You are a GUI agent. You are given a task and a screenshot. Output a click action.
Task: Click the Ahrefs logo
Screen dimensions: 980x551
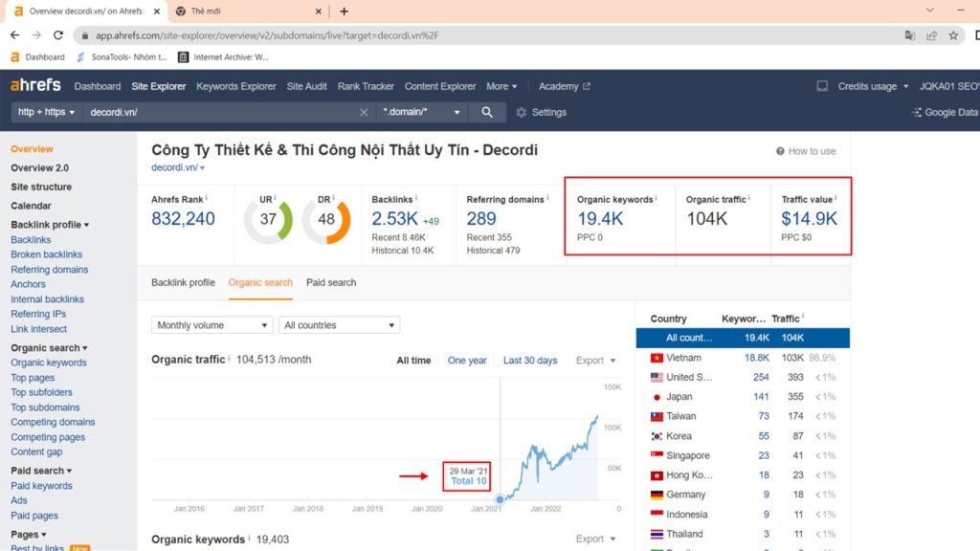[35, 85]
